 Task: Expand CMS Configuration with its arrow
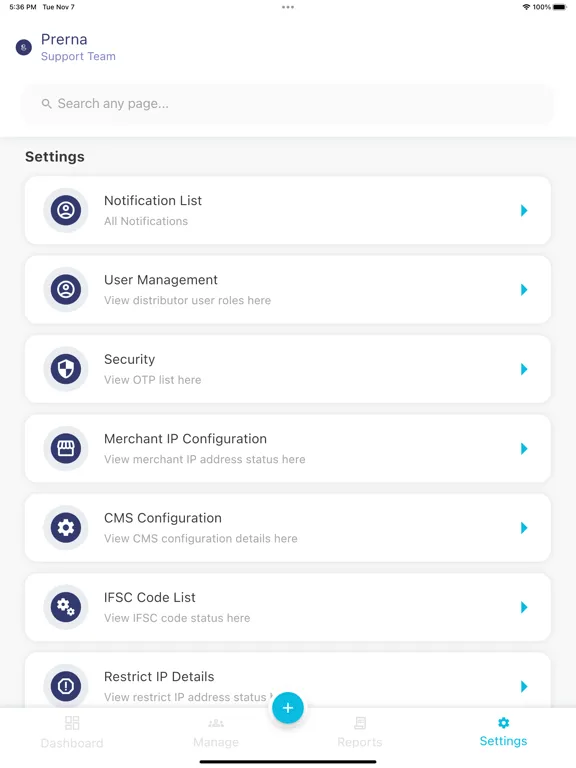pos(524,528)
